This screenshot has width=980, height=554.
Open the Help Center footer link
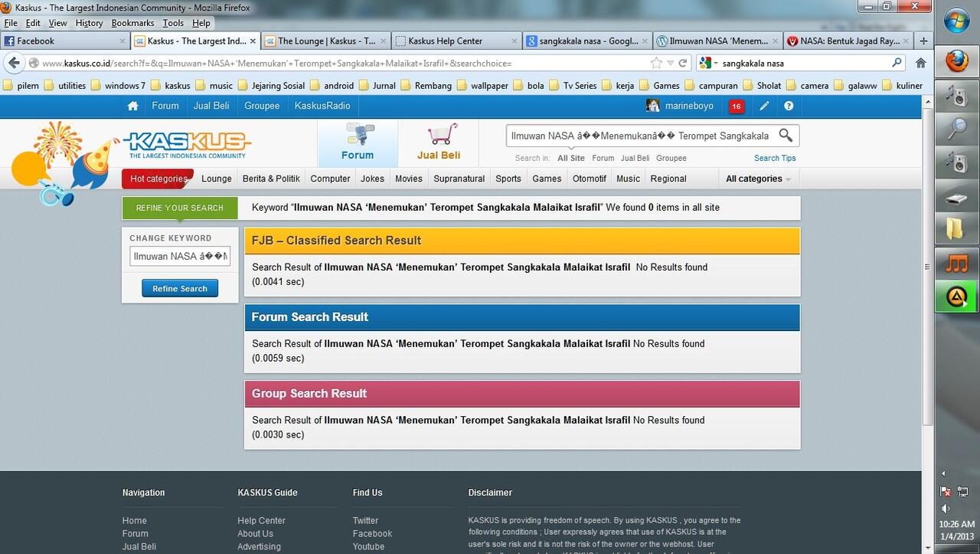[261, 520]
